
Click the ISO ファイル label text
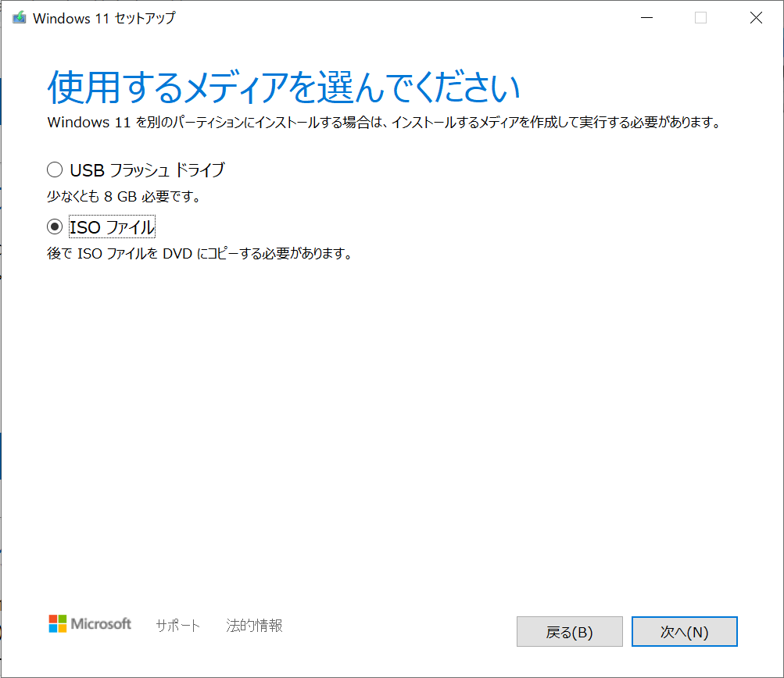tap(112, 227)
